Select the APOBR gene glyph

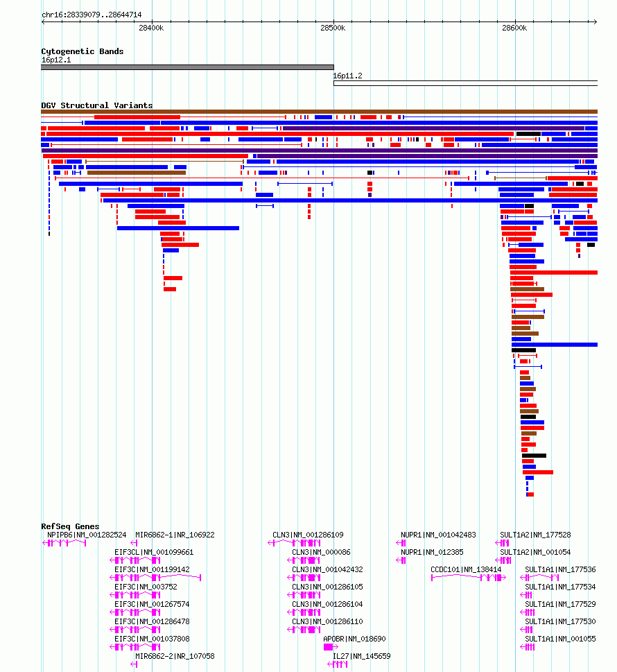click(331, 647)
